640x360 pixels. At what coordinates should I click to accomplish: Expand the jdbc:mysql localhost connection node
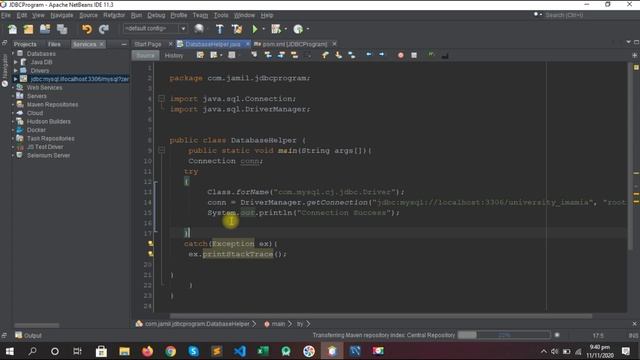[16, 79]
